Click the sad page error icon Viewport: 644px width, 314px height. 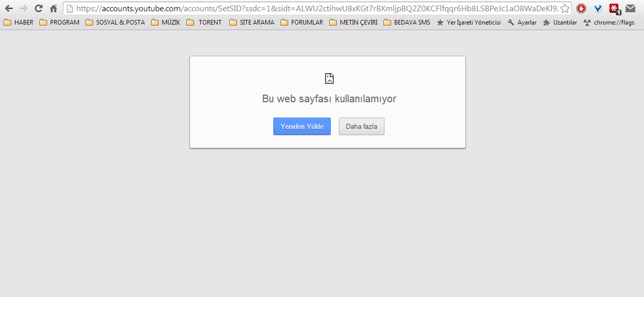point(329,78)
